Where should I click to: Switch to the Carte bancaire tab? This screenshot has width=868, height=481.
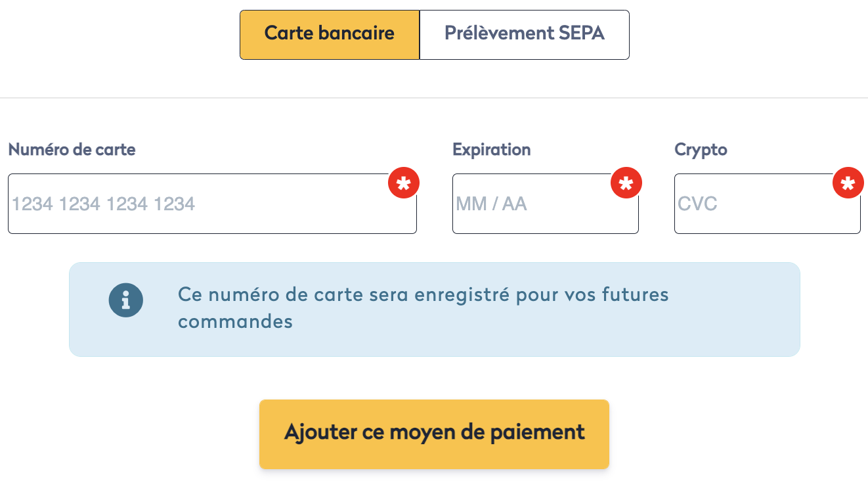pyautogui.click(x=329, y=34)
